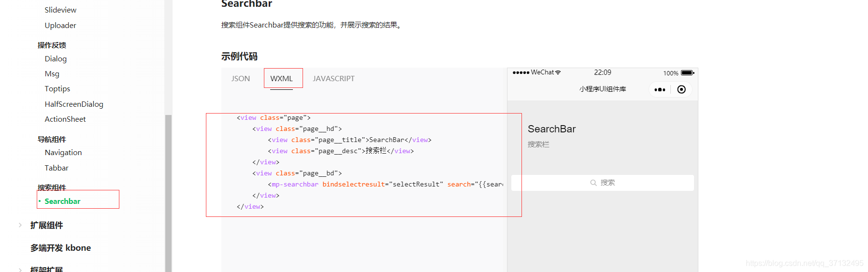Open the Tabbar component page
The image size is (868, 272).
[57, 168]
